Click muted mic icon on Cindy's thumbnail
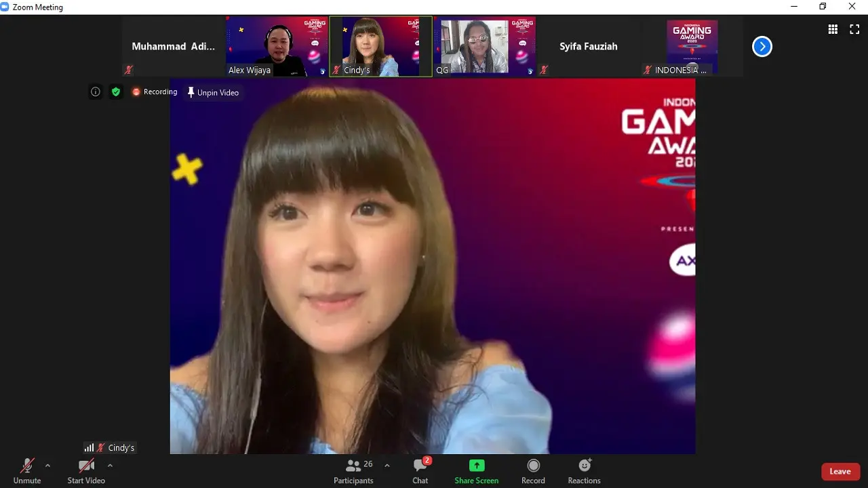 click(336, 70)
